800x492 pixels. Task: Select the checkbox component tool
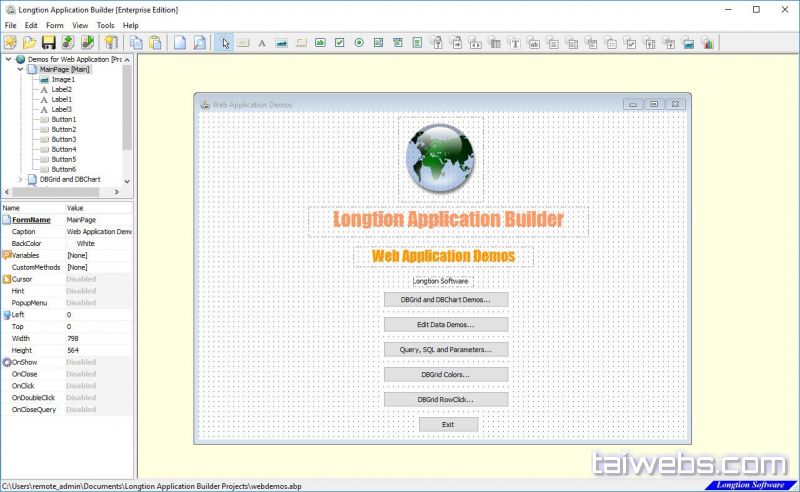coord(339,42)
